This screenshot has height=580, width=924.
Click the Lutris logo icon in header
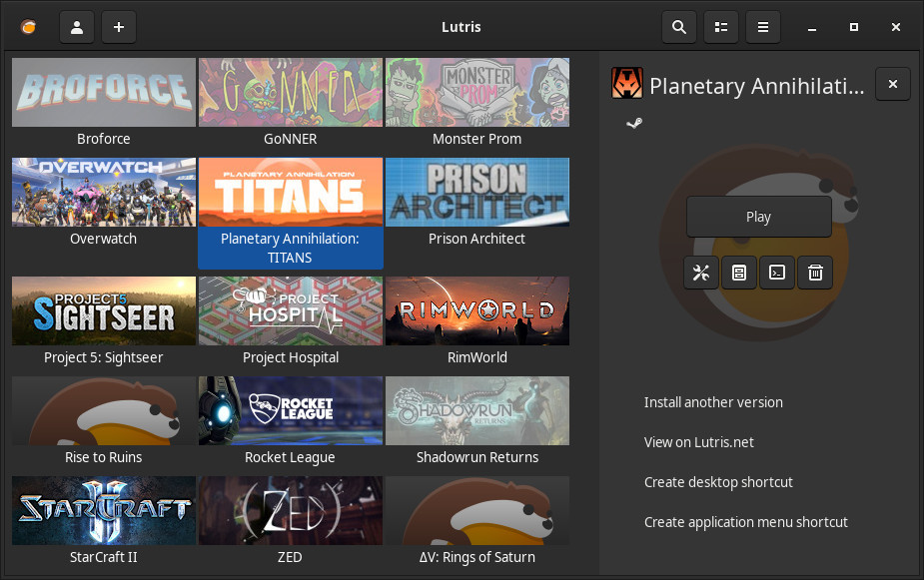pyautogui.click(x=28, y=27)
